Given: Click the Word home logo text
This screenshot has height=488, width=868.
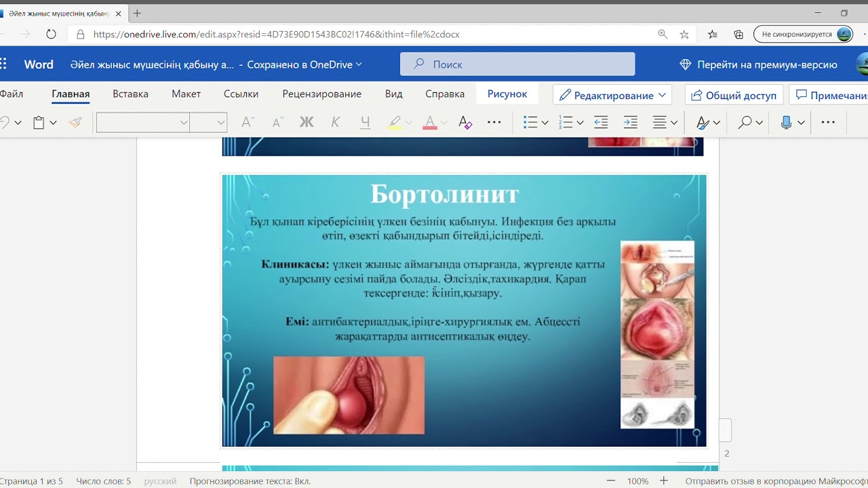Looking at the screenshot, I should 39,64.
